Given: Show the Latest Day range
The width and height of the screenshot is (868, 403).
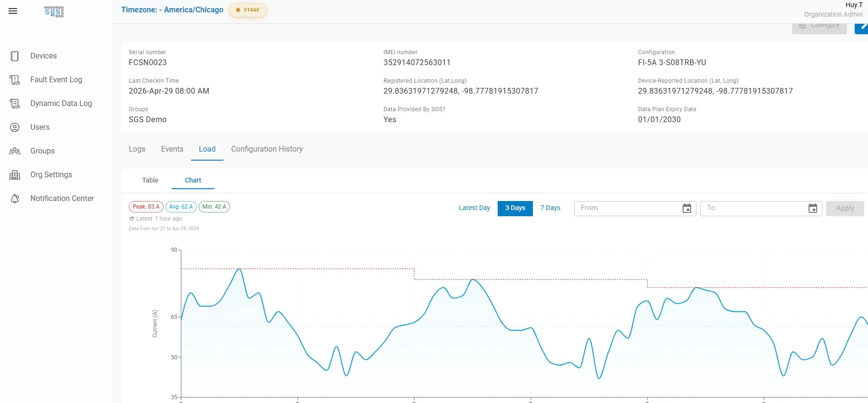Looking at the screenshot, I should tap(474, 208).
